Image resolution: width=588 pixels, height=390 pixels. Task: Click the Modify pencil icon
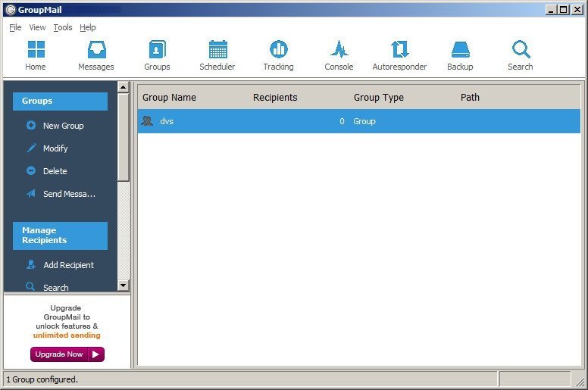31,148
